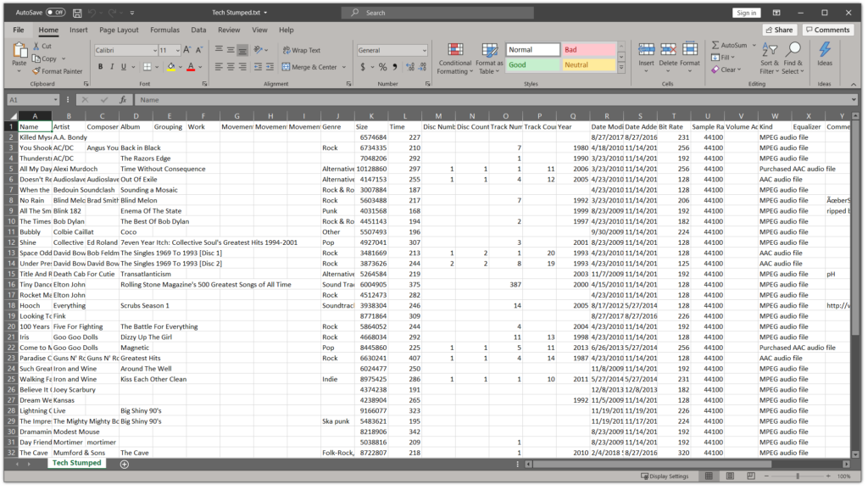
Task: Click the Comments button
Action: tap(827, 30)
